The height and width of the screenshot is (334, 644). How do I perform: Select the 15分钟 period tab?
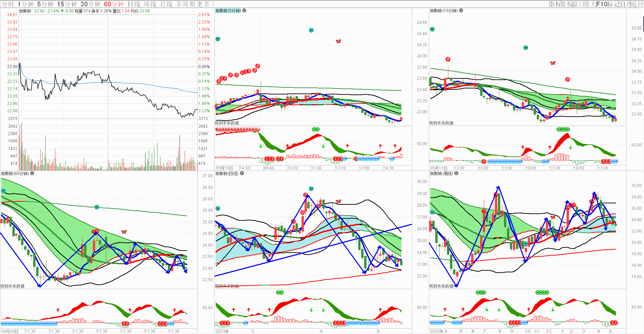[67, 4]
